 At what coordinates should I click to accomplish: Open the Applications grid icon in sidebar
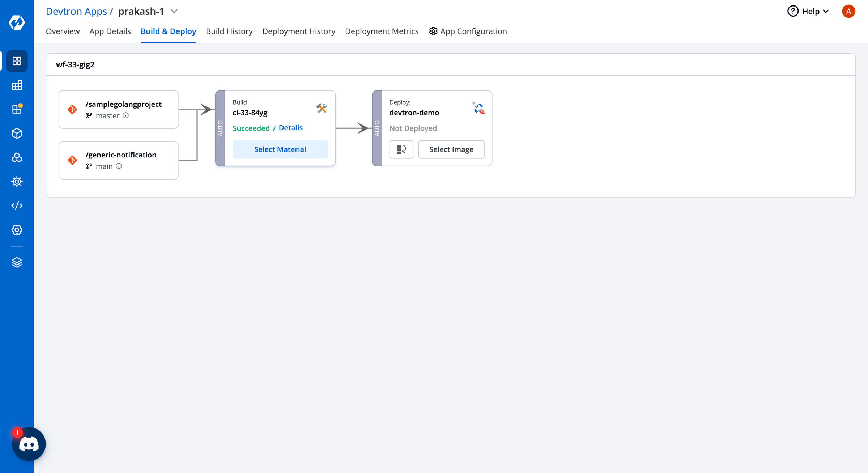point(17,61)
